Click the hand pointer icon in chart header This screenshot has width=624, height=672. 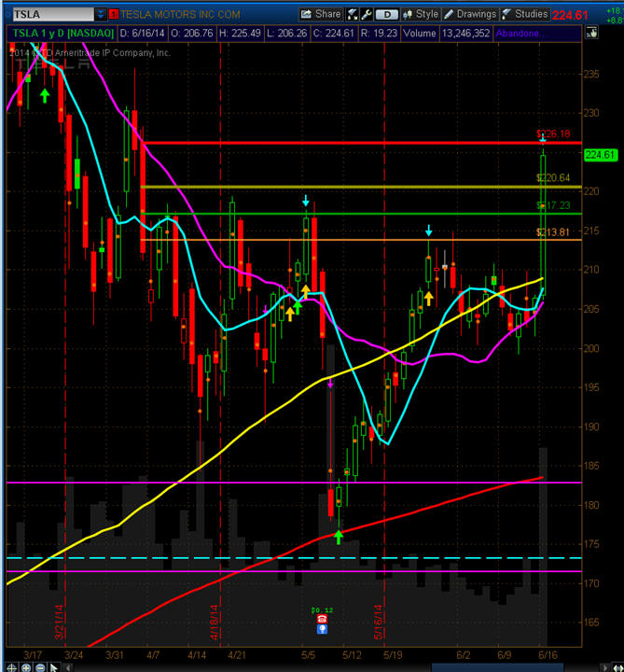click(x=591, y=33)
